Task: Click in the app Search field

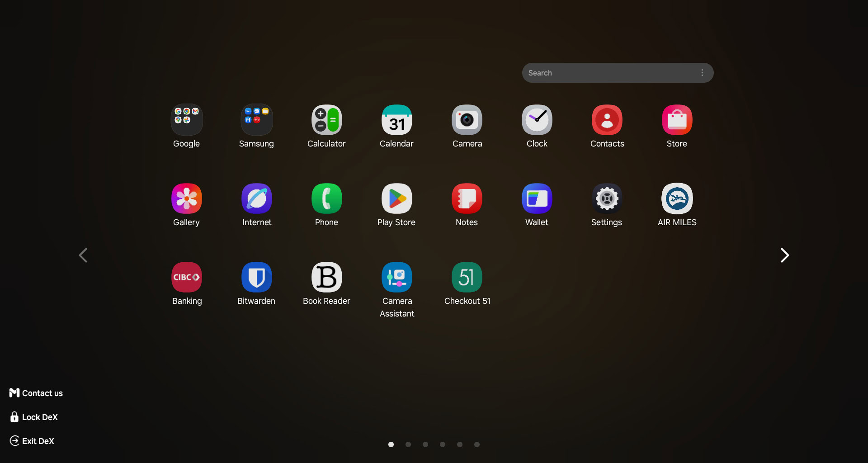Action: 618,73
